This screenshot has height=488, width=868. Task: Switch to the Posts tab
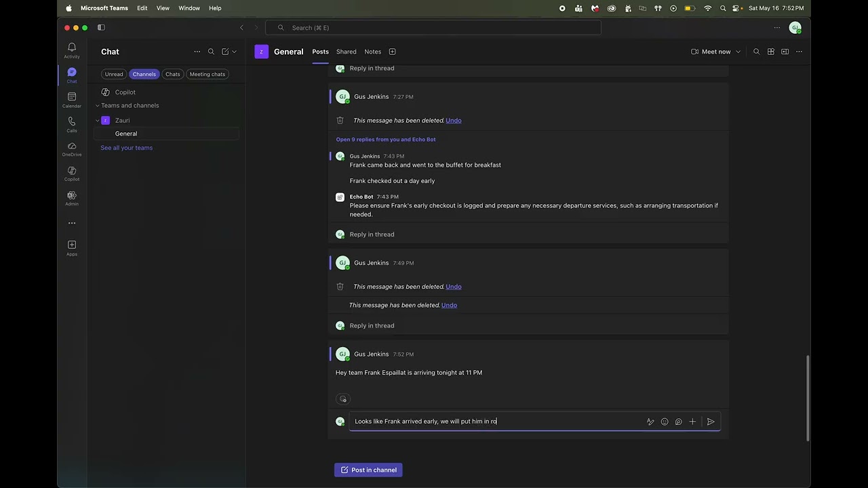point(320,52)
